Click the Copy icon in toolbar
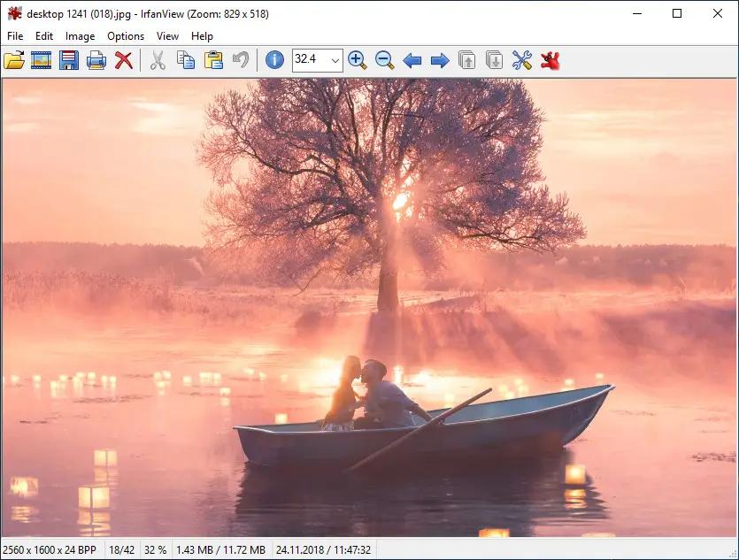This screenshot has width=739, height=560. [186, 60]
